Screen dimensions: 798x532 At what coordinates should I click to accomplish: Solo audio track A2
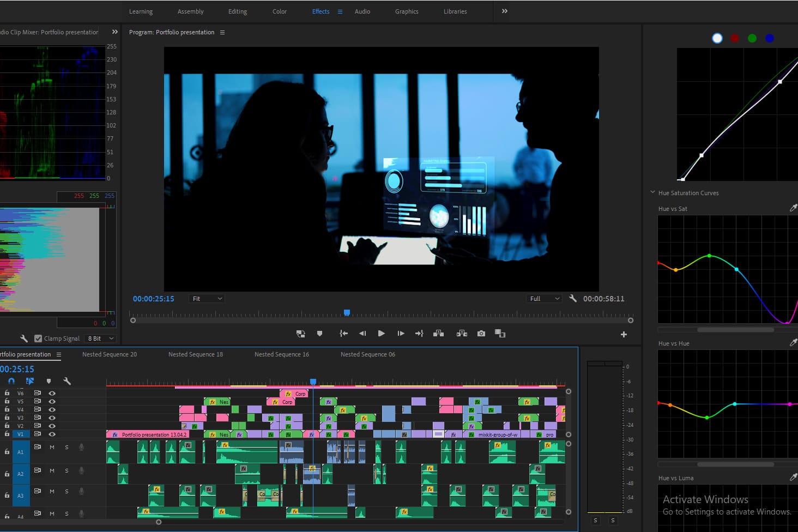click(x=67, y=470)
